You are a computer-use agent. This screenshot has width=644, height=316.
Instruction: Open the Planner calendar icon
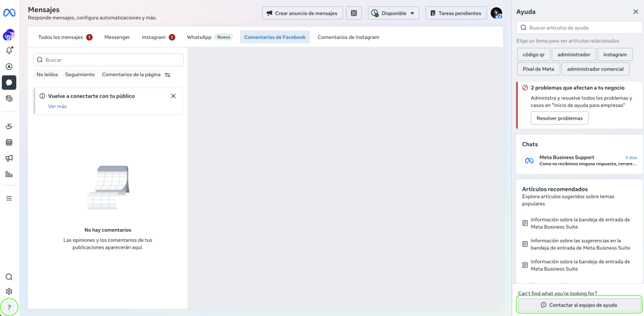click(9, 142)
